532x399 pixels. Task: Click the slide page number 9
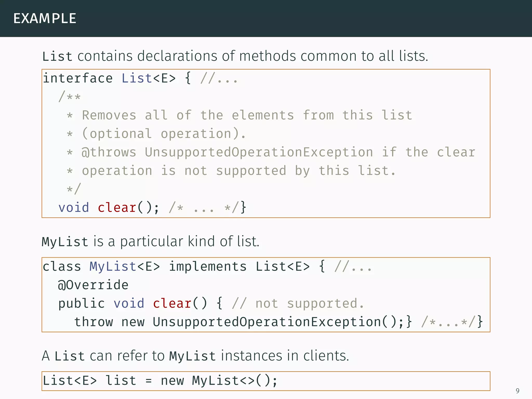coord(517,391)
